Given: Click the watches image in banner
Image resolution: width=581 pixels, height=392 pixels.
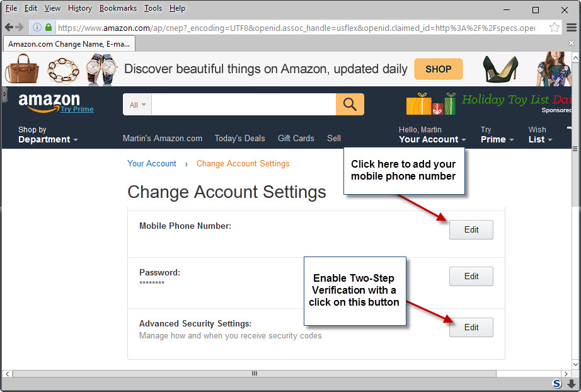Looking at the screenshot, I should click(101, 69).
